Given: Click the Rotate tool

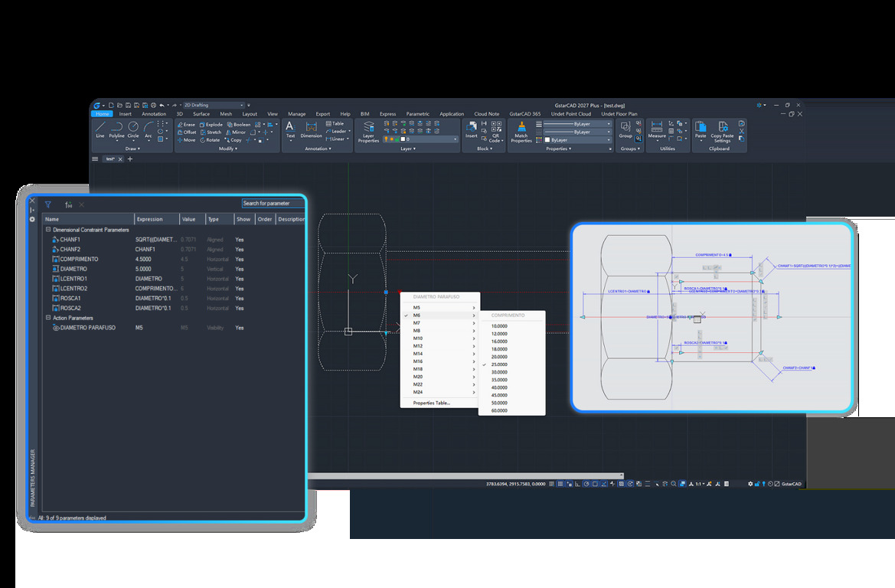Looking at the screenshot, I should point(210,140).
